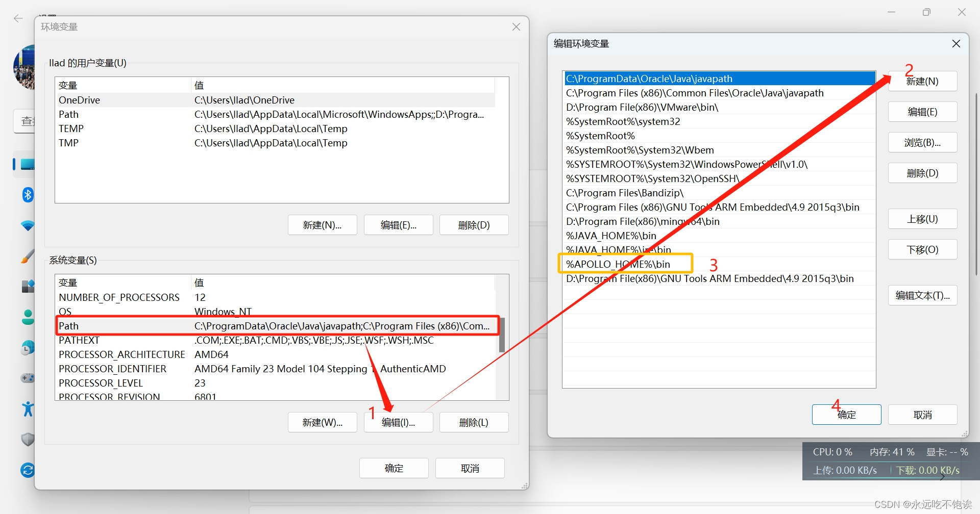Screen dimensions: 980x514
Task: Open Bluetooth settings in the sidebar
Action: tap(28, 194)
